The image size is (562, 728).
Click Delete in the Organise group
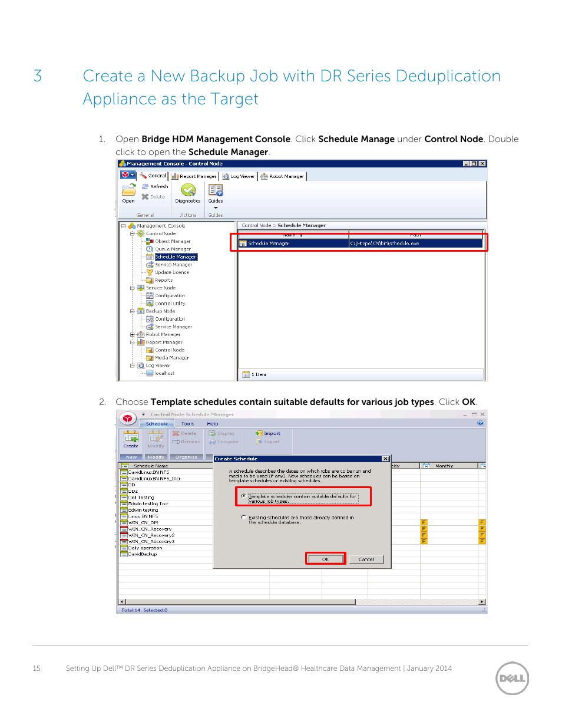point(184,433)
